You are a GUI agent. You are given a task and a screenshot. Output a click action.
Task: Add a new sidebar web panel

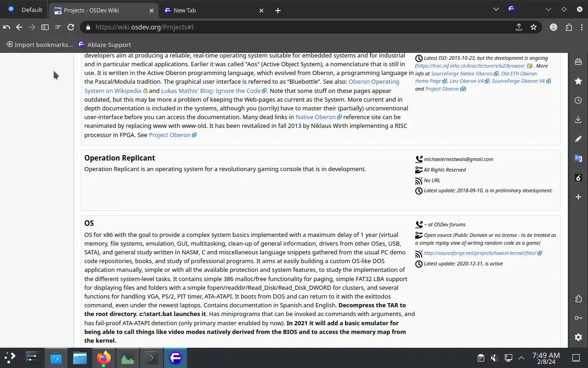(x=578, y=197)
